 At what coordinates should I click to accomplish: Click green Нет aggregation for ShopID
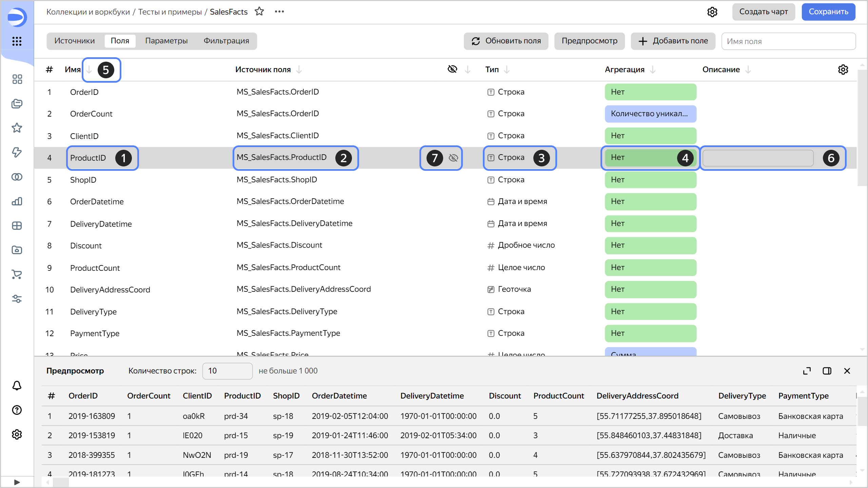coord(650,180)
